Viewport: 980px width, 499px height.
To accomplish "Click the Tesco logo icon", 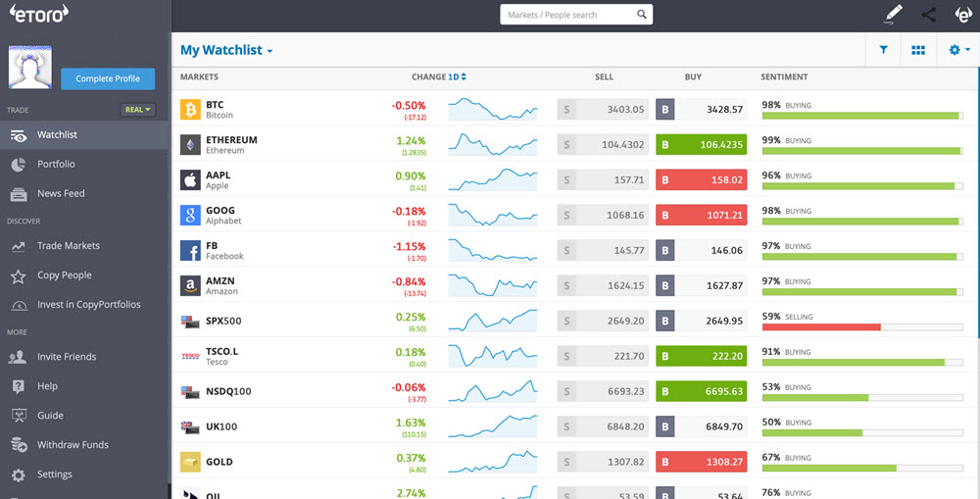I will (191, 356).
